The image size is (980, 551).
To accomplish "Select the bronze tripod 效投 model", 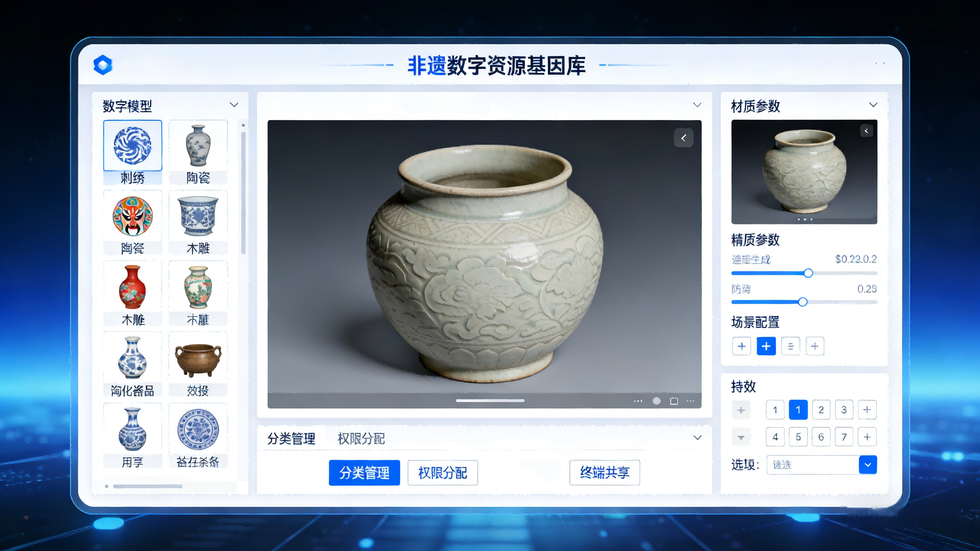I will (x=198, y=358).
